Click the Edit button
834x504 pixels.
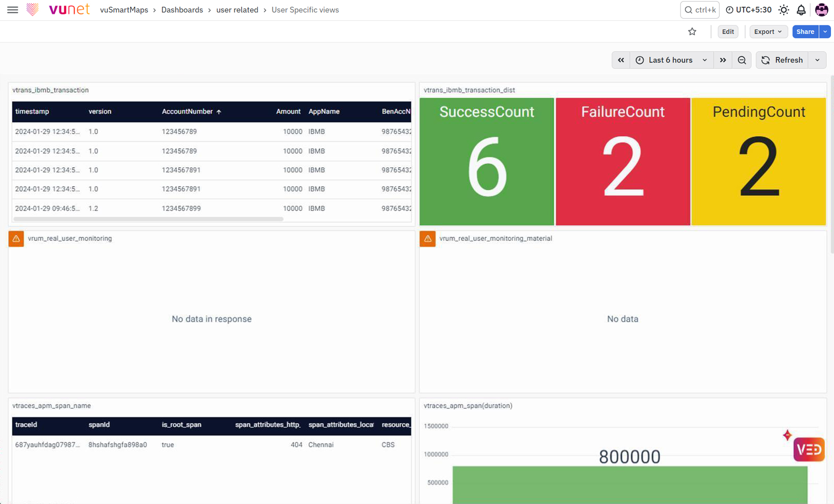pyautogui.click(x=728, y=32)
